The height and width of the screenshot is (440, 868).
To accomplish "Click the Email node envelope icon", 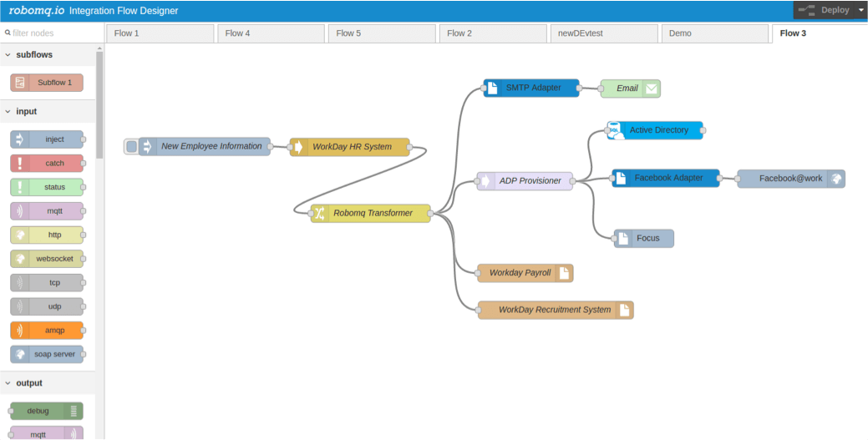I will [652, 89].
